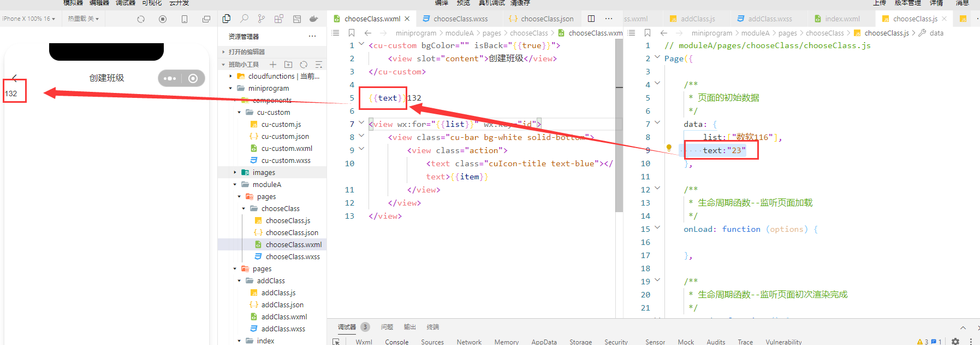Viewport: 980px width, 345px height.
Task: Fold code at line 7 in wxml editor
Action: (x=361, y=123)
